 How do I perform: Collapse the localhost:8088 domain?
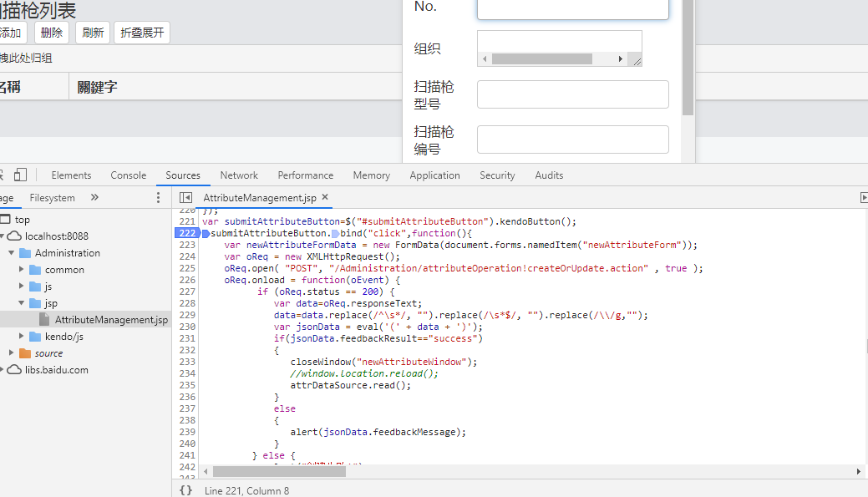[3, 236]
